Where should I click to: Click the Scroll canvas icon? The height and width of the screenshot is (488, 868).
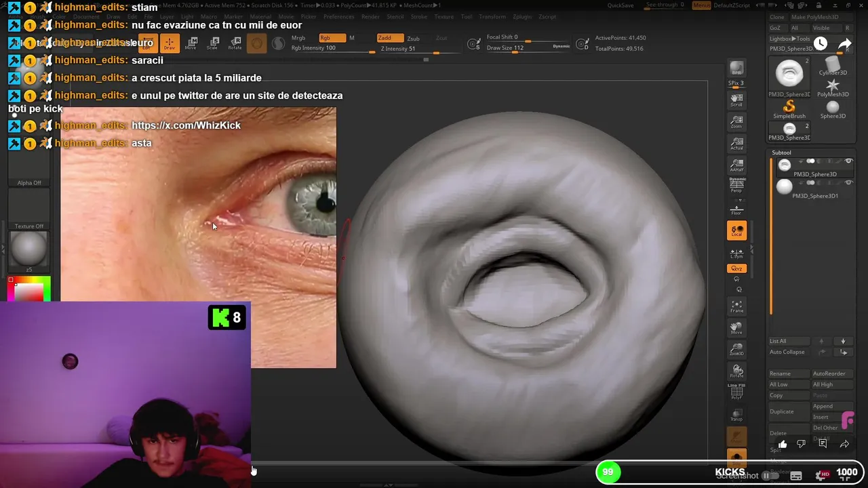[736, 100]
